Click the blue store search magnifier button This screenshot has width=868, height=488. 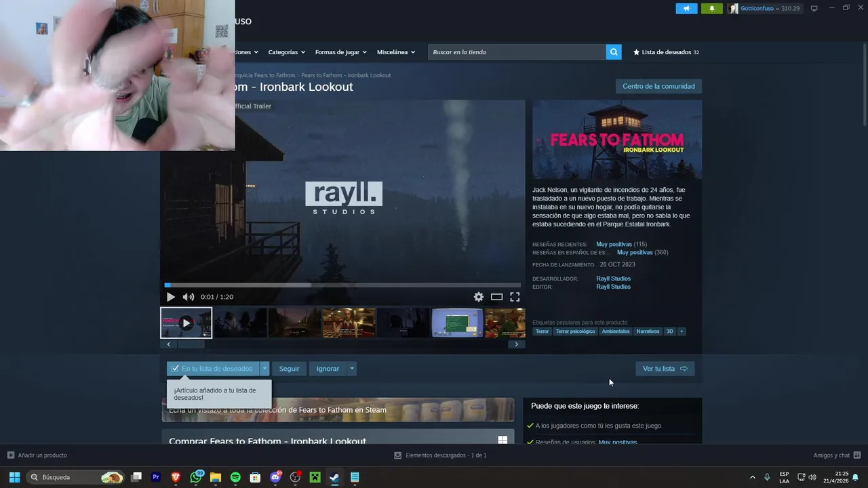614,52
